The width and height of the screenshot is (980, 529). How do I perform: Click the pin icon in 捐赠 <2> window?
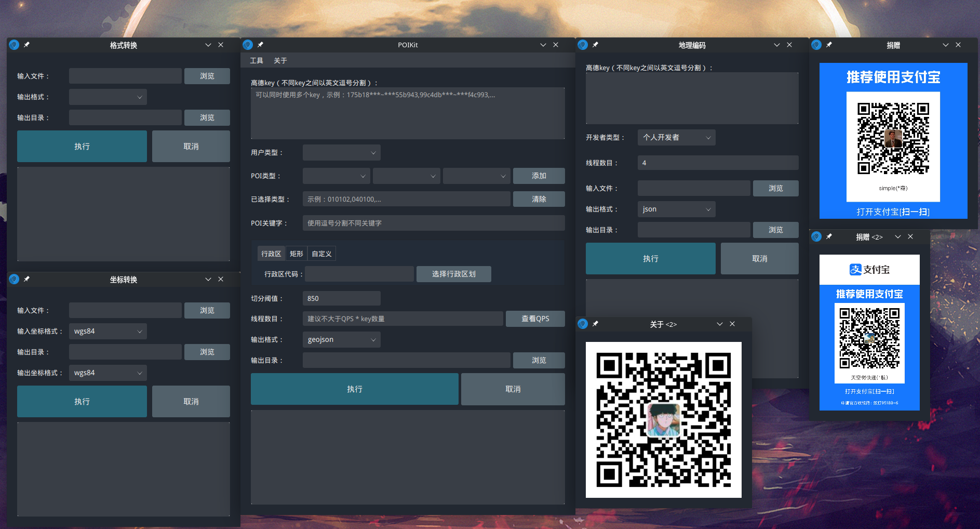(829, 236)
